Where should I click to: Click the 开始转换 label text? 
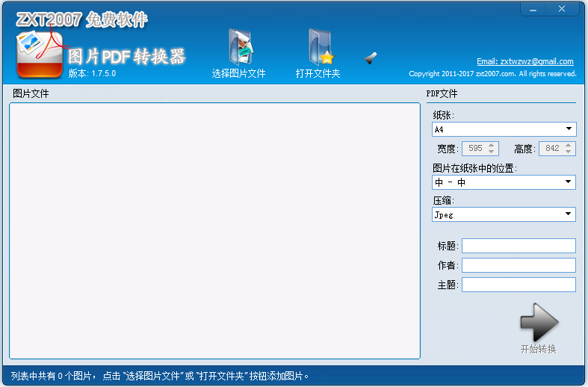tap(539, 349)
